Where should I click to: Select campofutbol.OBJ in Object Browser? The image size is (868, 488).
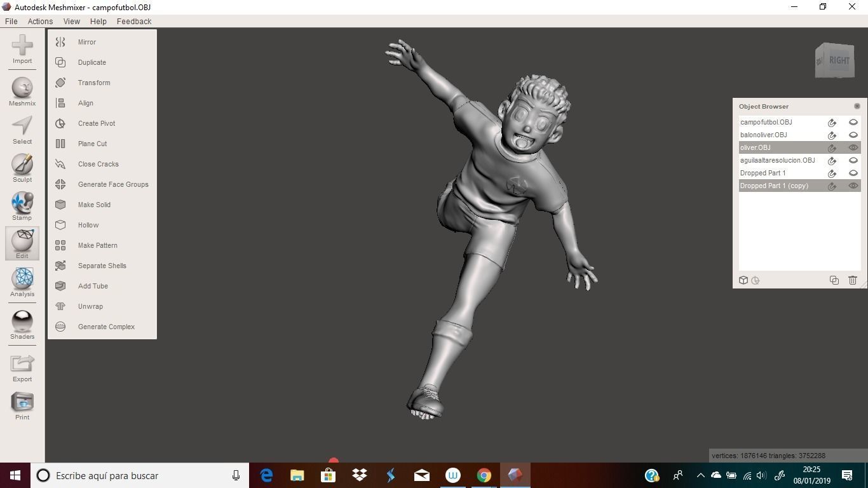click(799, 122)
